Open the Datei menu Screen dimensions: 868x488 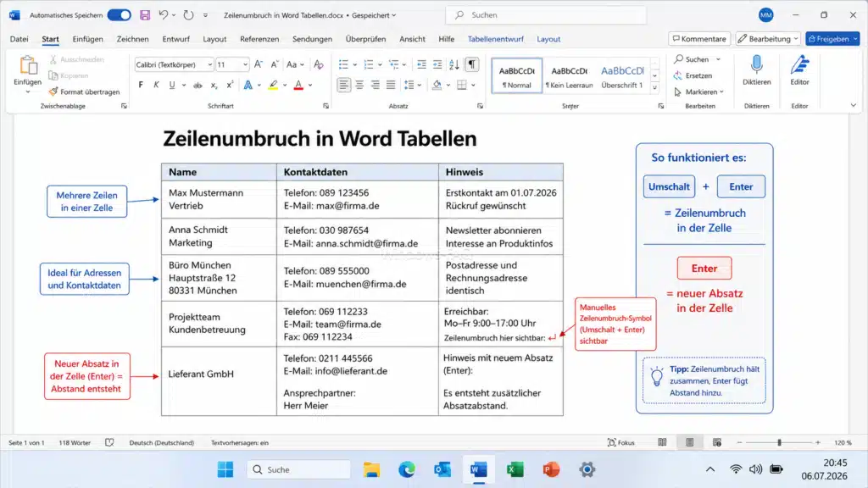[x=19, y=39]
